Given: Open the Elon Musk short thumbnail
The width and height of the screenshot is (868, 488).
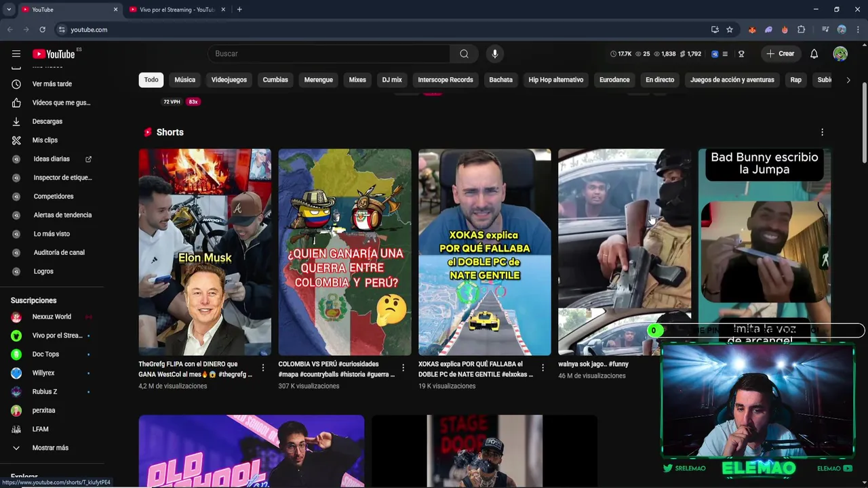Looking at the screenshot, I should pos(205,252).
